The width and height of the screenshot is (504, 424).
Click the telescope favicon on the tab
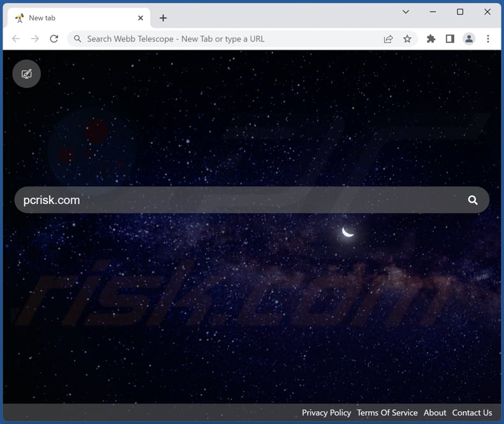[x=20, y=18]
